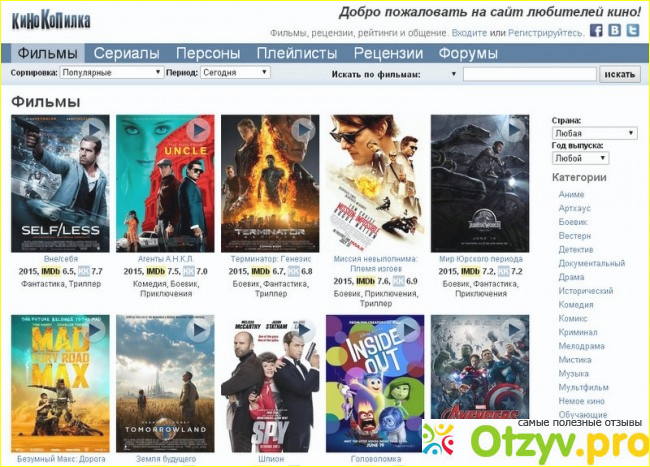Switch to the Сериалы tab

126,53
